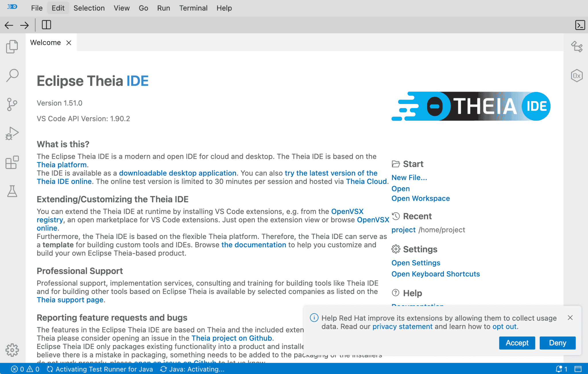This screenshot has width=588, height=374.
Task: Open a terminal using the top-right icon
Action: (580, 25)
